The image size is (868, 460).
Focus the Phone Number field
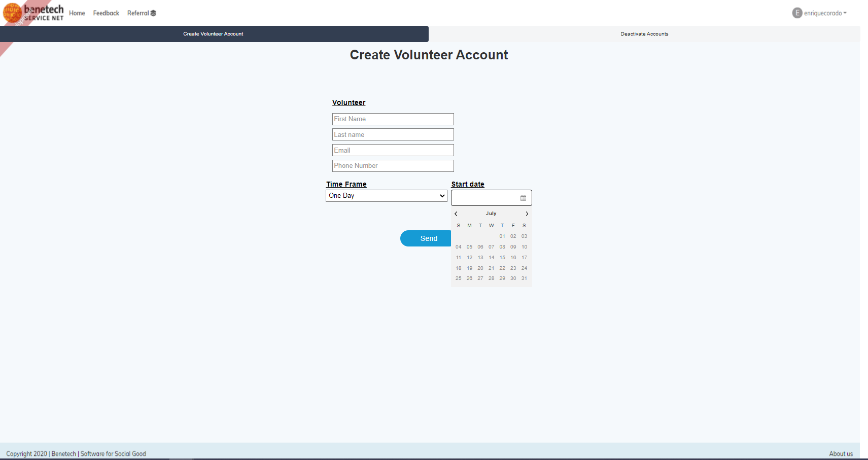click(x=393, y=166)
